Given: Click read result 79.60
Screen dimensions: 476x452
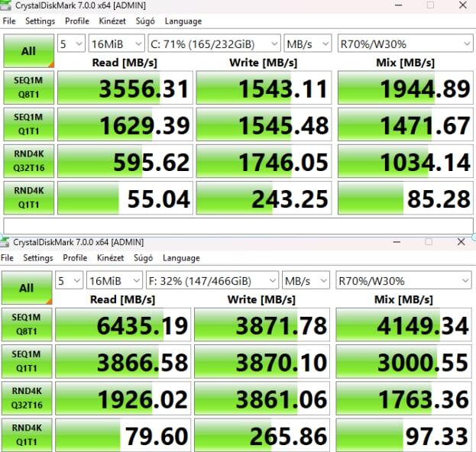Looking at the screenshot, I should tap(123, 435).
